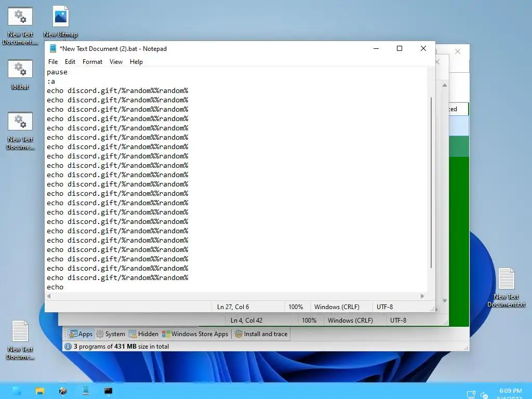Click the horizontal scroll left arrow in Notepad
This screenshot has height=399, width=532.
pyautogui.click(x=49, y=296)
